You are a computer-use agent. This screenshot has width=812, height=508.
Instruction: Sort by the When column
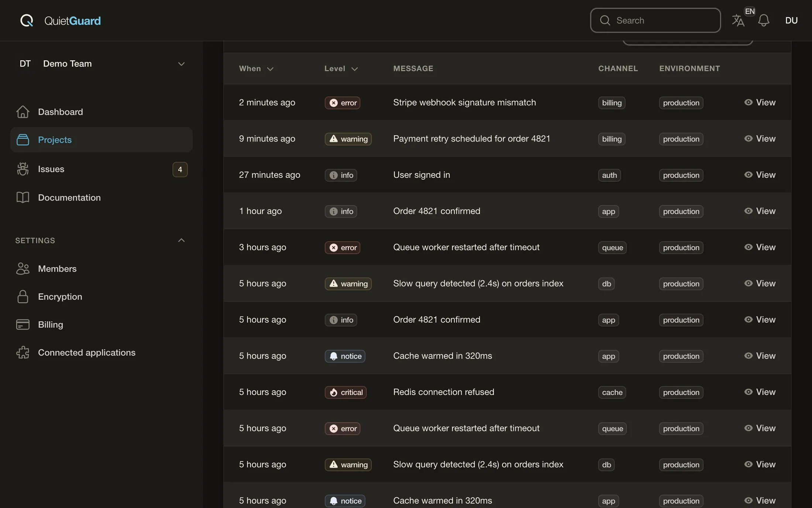[256, 68]
